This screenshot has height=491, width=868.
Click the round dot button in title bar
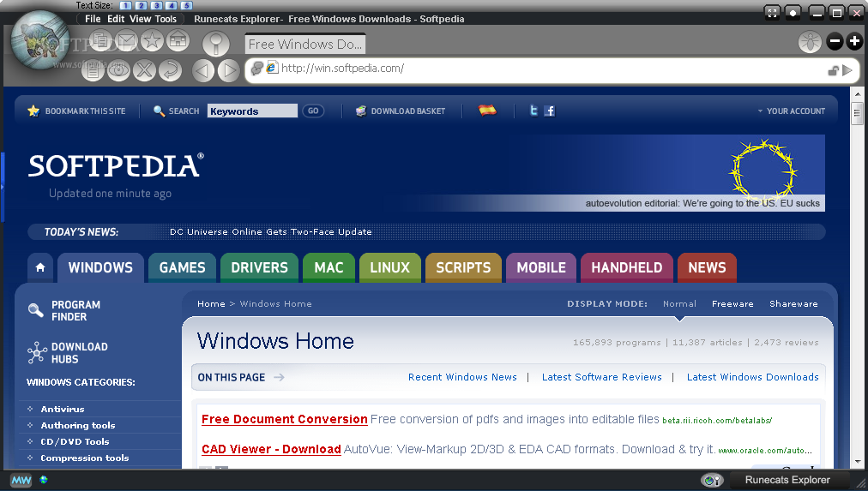793,12
